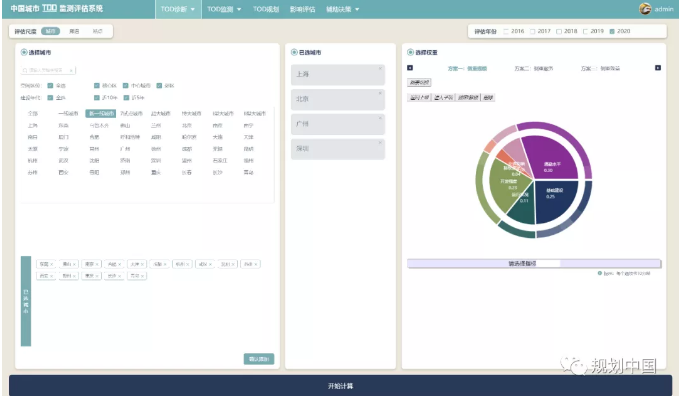Click the right arrow of the scheme carousel
This screenshot has width=681, height=397.
pyautogui.click(x=658, y=68)
